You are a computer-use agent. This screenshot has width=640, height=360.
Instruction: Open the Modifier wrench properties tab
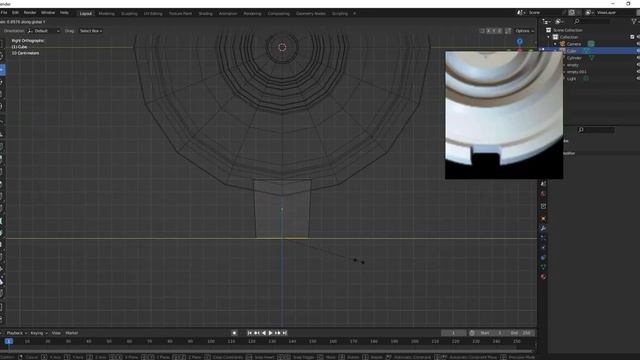(543, 228)
